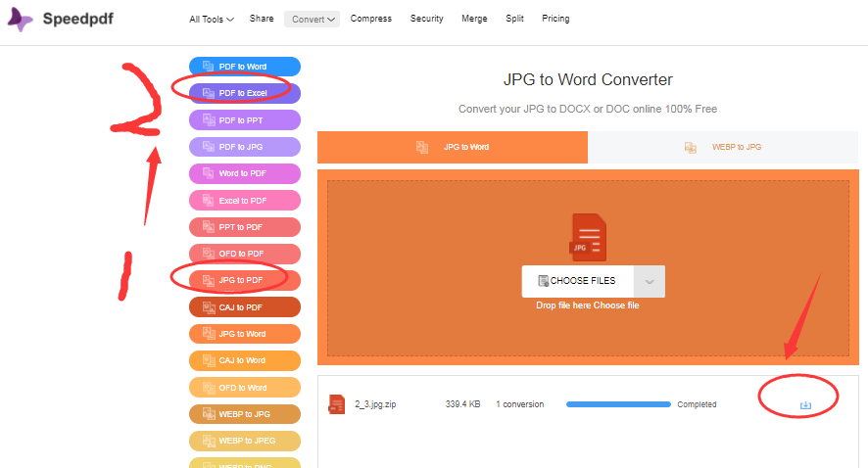
Task: Click the large JPG file icon in drop zone
Action: (588, 237)
